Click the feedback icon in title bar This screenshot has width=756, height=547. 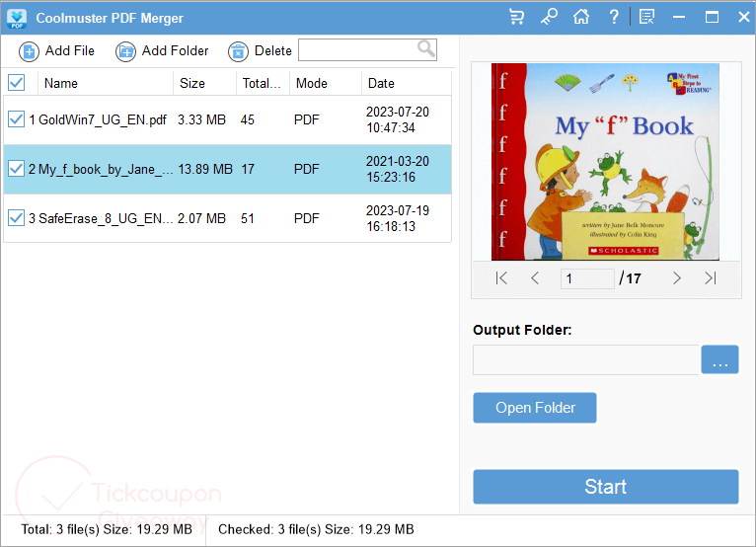click(x=646, y=18)
